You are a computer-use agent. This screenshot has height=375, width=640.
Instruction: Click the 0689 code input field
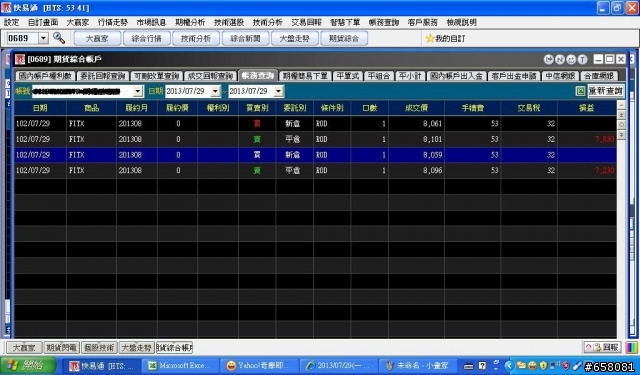22,38
